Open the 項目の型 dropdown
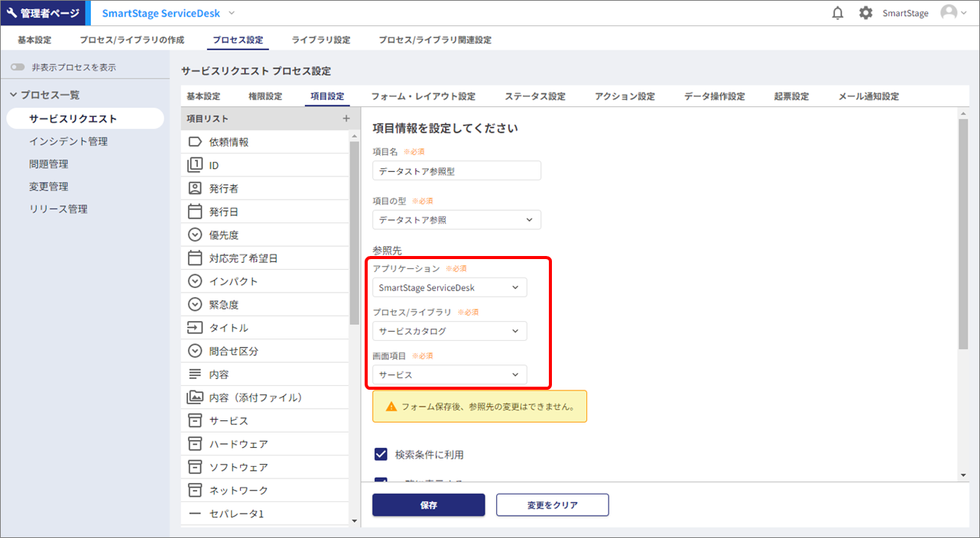This screenshot has width=980, height=538. pos(456,220)
